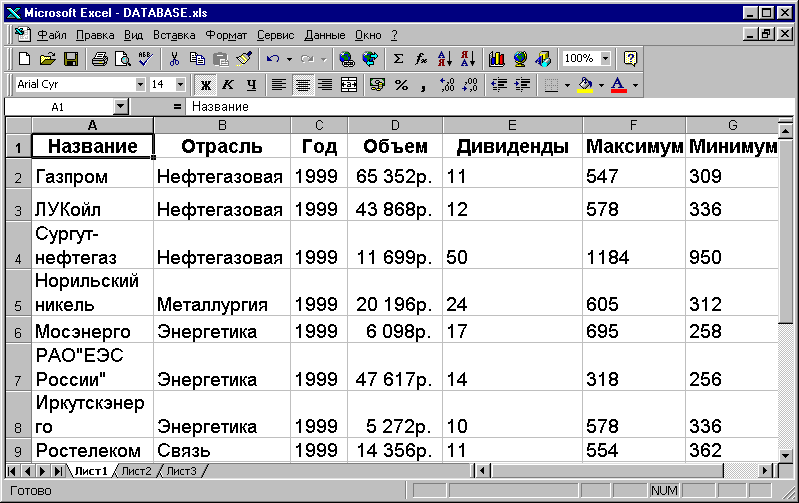Select the Газпром cell

(x=93, y=173)
